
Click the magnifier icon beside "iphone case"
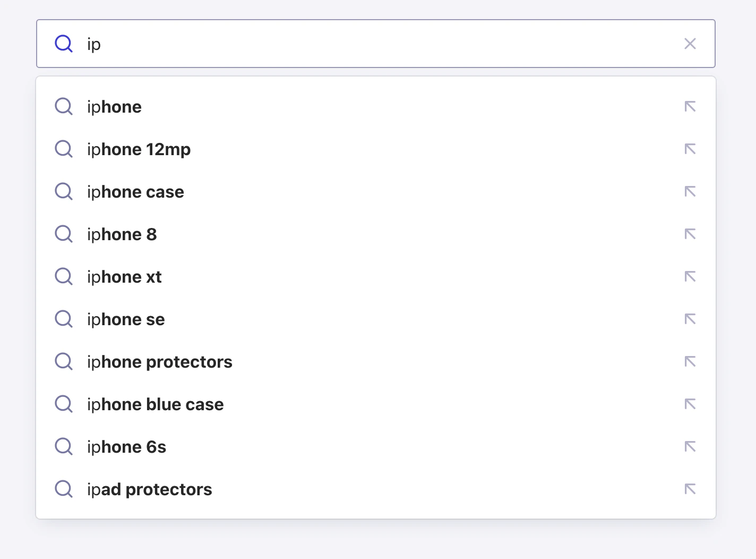[63, 191]
